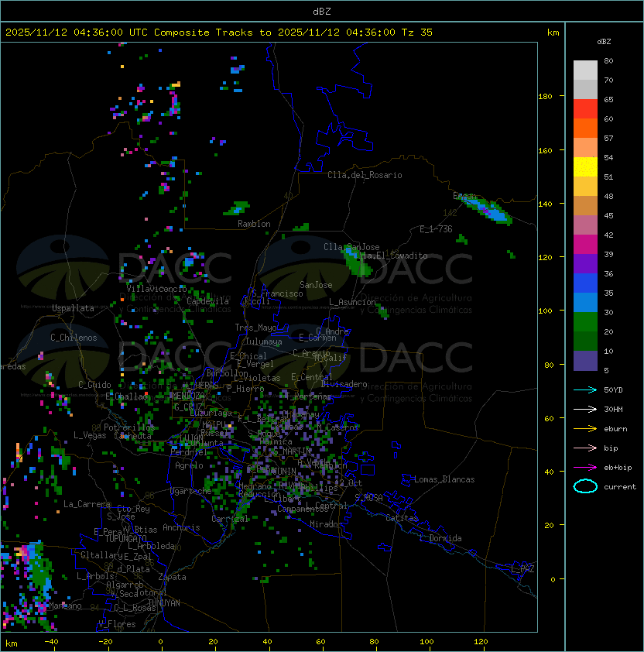The width and height of the screenshot is (644, 652).
Task: Select the 'Tres_Mayo' map label
Action: point(255,328)
